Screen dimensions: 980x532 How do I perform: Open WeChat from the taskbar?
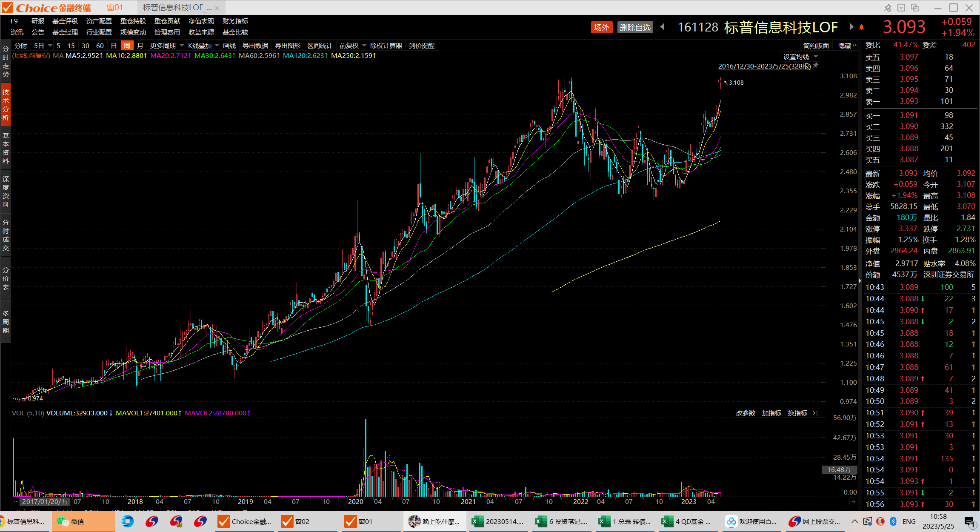[72, 521]
